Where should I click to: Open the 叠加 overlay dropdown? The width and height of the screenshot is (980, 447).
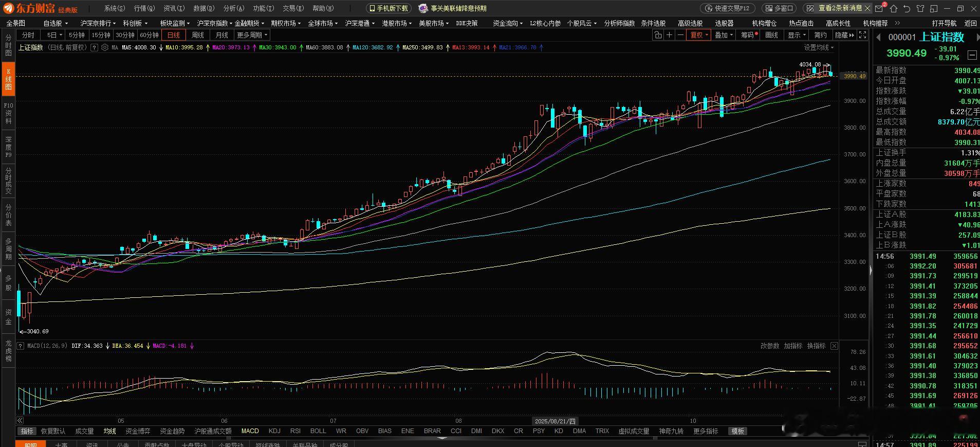tap(724, 35)
